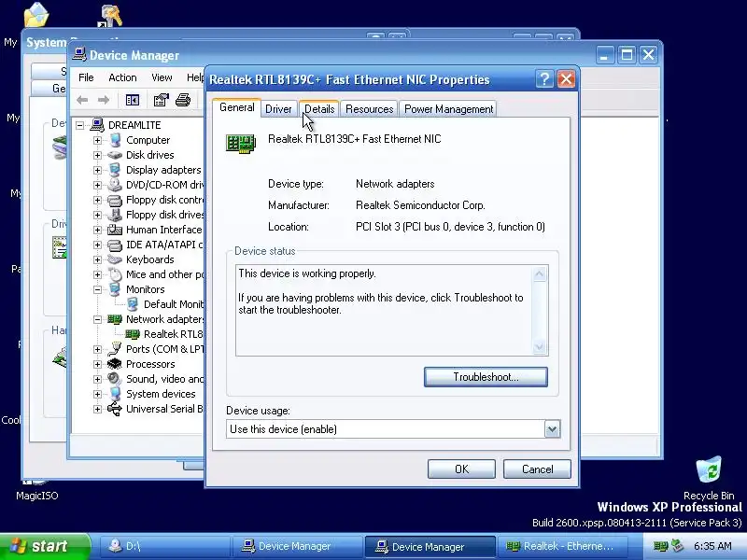Click the DVD/CD-ROM drives icon
This screenshot has height=560, width=747.
pos(115,185)
